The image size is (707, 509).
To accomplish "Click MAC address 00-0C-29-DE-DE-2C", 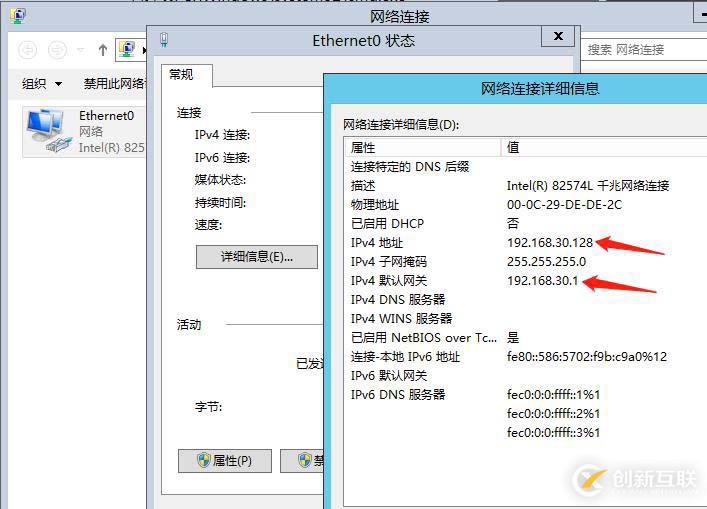I will [564, 205].
